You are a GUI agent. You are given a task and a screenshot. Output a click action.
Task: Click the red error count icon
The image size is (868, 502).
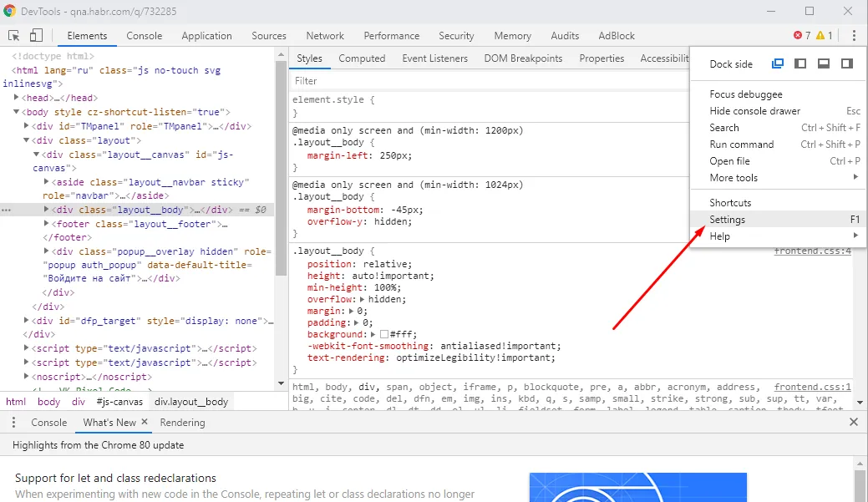click(798, 35)
